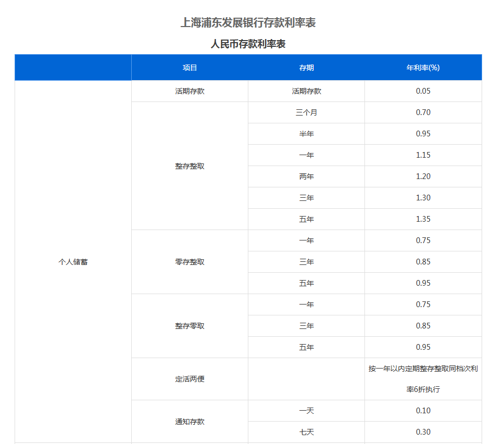
Task: Click 一年 in the 整存零取 section
Action: [x=306, y=305]
